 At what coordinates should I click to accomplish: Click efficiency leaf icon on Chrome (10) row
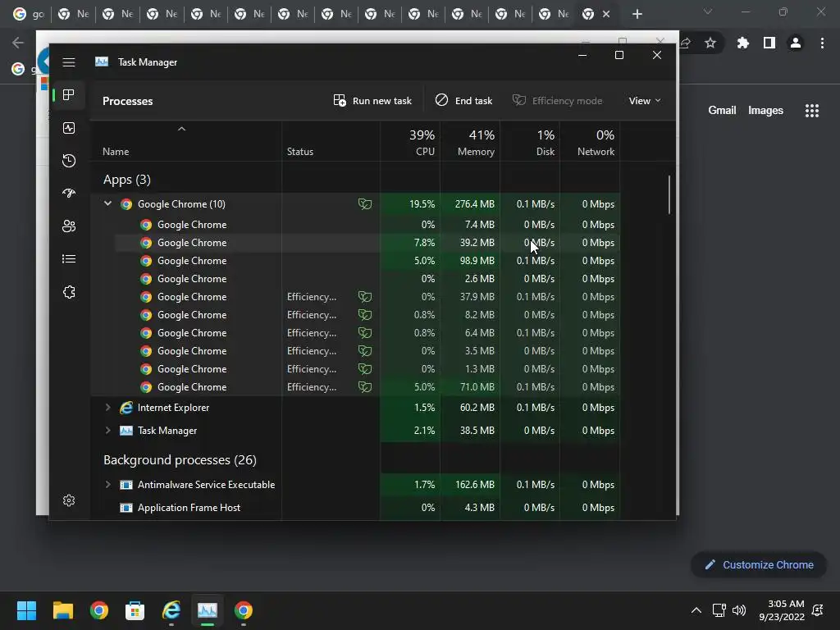click(x=365, y=204)
